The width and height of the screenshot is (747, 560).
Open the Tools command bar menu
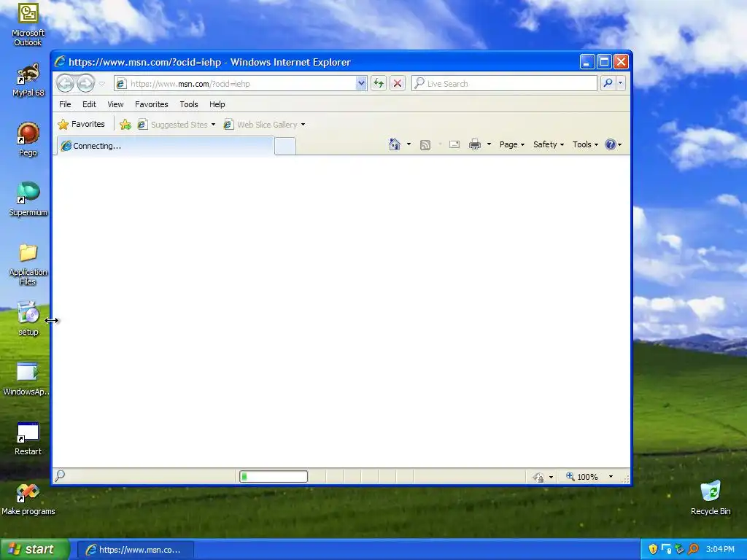pos(585,144)
